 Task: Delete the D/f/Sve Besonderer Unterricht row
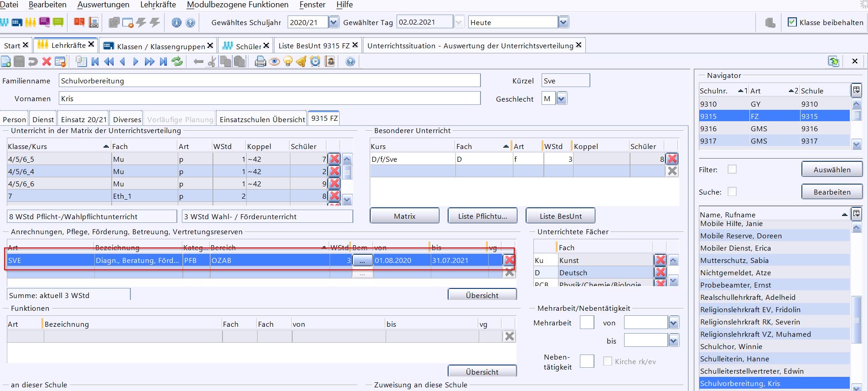point(672,159)
